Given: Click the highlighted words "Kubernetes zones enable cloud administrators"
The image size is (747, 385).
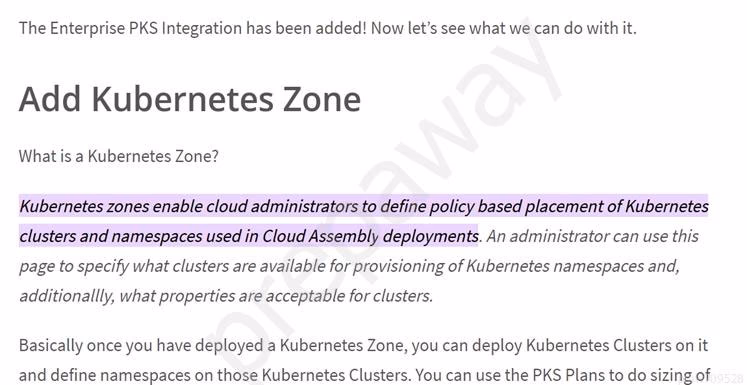Looking at the screenshot, I should click(189, 207).
